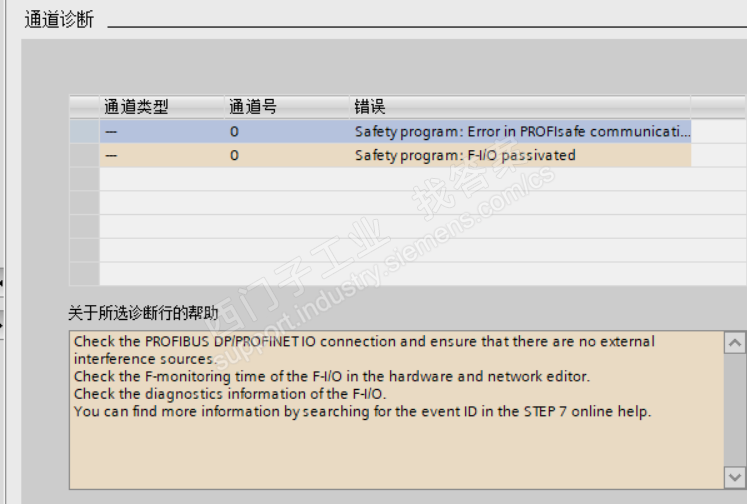Sort by the 错误 column header
Image resolution: width=747 pixels, height=504 pixels.
370,107
